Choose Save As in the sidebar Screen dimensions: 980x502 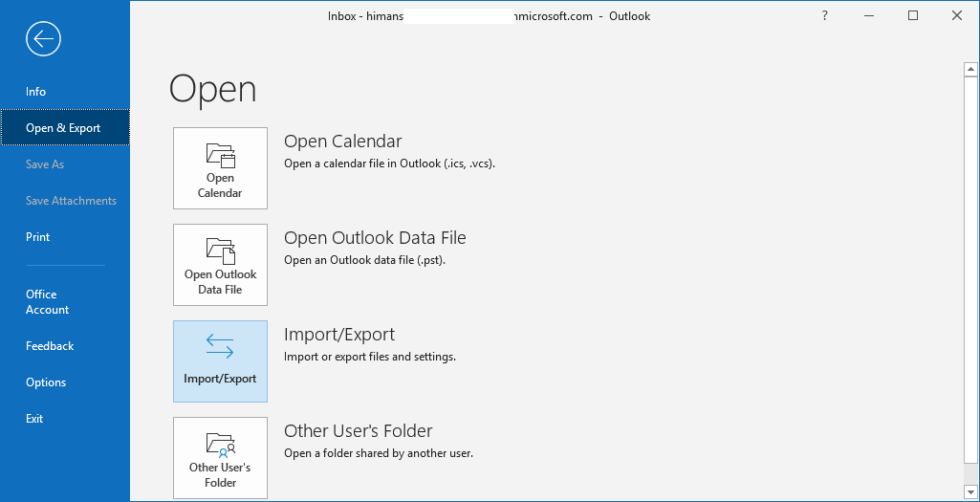coord(45,164)
